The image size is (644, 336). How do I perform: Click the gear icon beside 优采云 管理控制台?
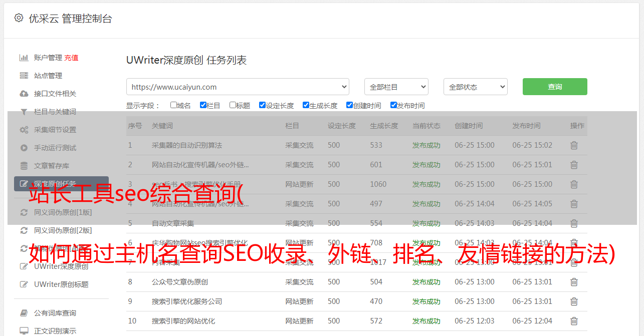click(19, 18)
